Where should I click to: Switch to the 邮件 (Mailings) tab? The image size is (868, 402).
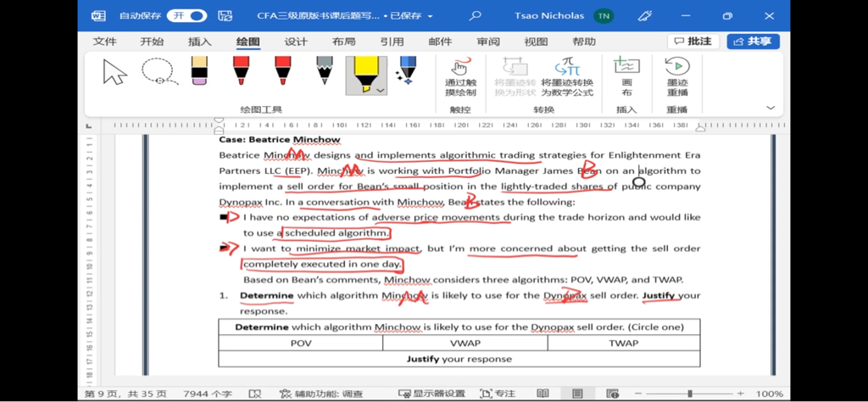pyautogui.click(x=440, y=42)
